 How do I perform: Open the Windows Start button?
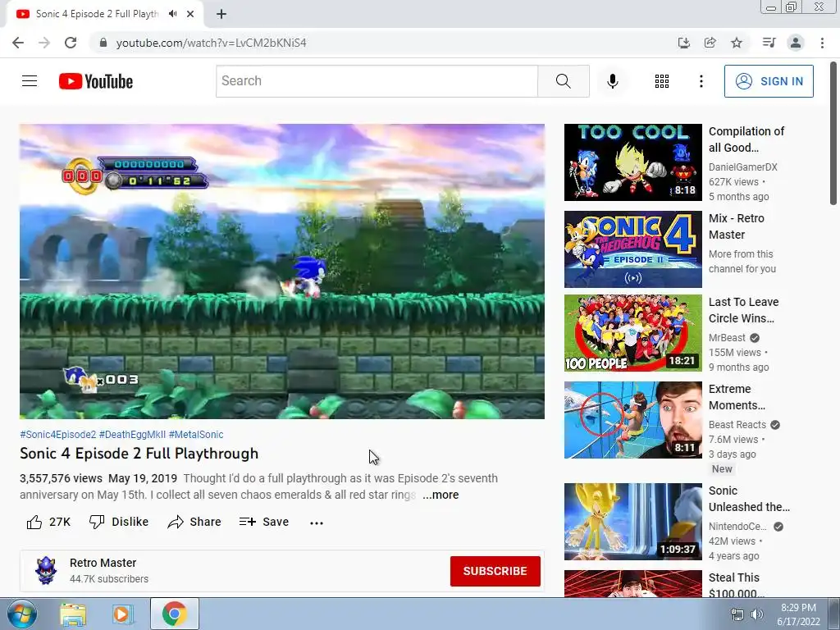click(21, 614)
